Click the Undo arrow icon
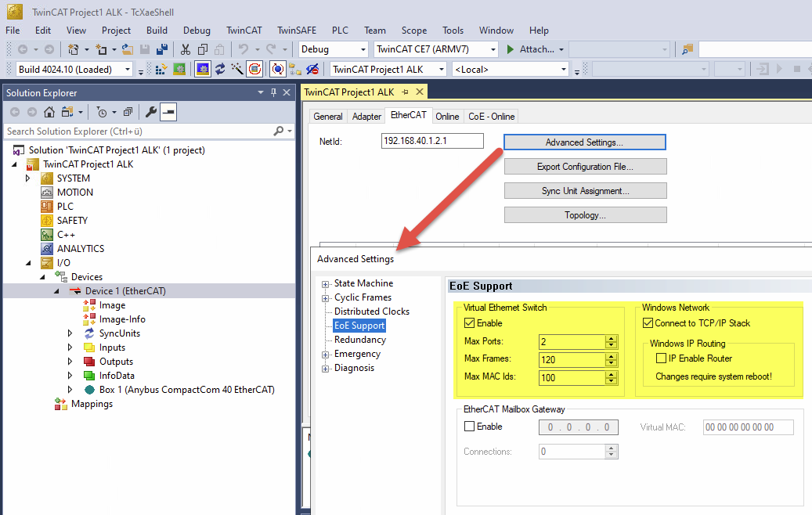This screenshot has width=812, height=515. (x=243, y=49)
